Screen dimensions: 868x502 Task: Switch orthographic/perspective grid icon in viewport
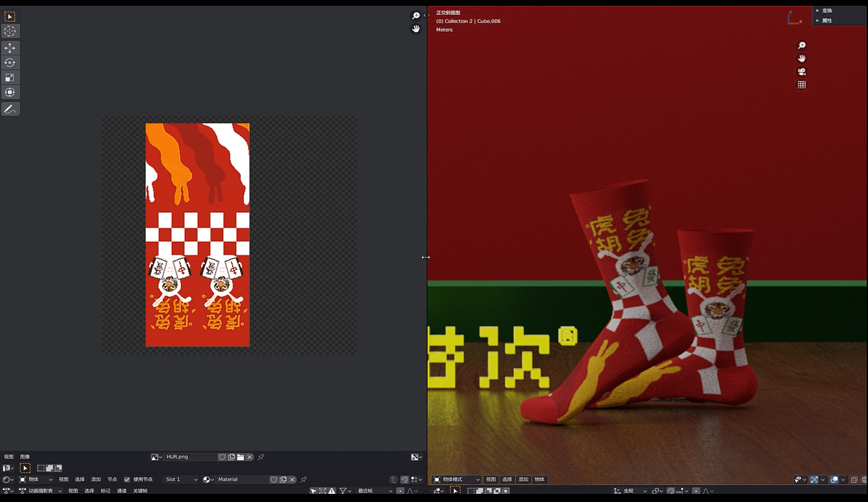(x=802, y=85)
